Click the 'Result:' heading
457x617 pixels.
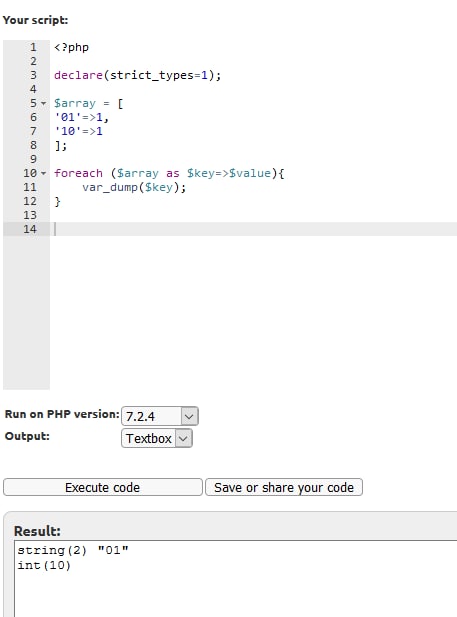coord(37,531)
